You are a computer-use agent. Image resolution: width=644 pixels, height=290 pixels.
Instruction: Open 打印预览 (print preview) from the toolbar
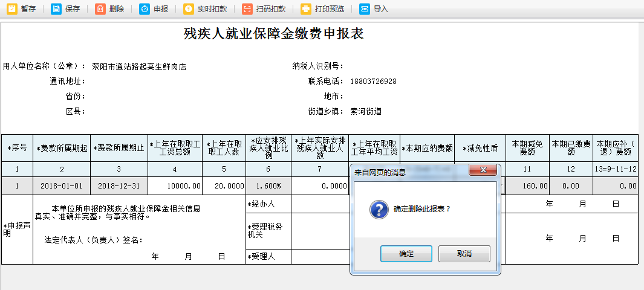307,9
